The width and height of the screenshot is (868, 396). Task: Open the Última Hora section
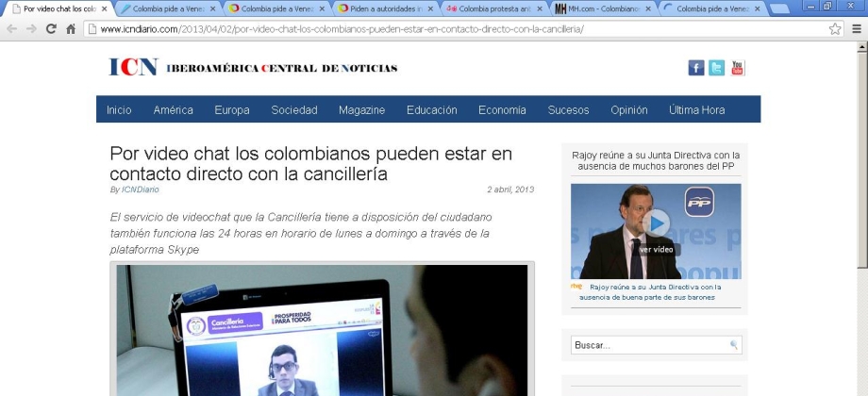(697, 110)
